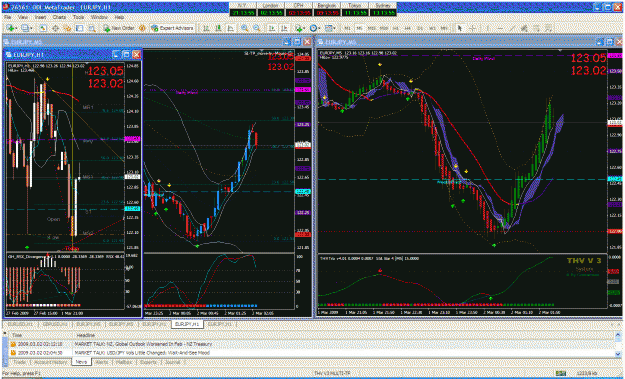Viewport: 625px width, 379px height.
Task: Switch to the Mailbox tab
Action: 124,362
